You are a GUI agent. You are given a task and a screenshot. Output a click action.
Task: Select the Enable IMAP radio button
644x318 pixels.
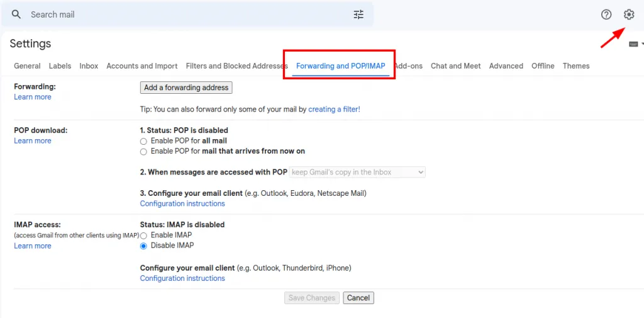(143, 236)
